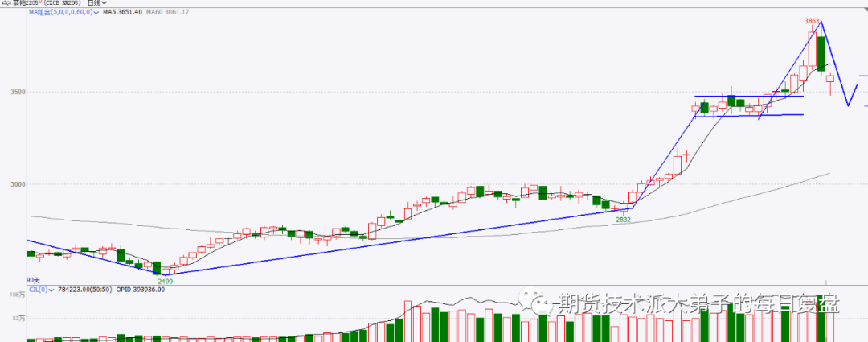This screenshot has width=868, height=342.
Task: Click the OPID 393936.00 open interest value
Action: (x=140, y=290)
